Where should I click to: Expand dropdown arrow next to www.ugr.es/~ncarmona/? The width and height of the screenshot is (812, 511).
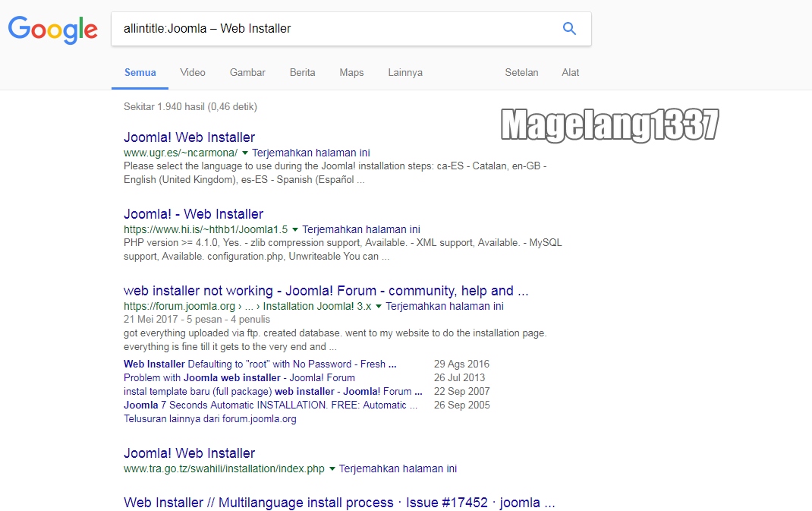point(245,153)
